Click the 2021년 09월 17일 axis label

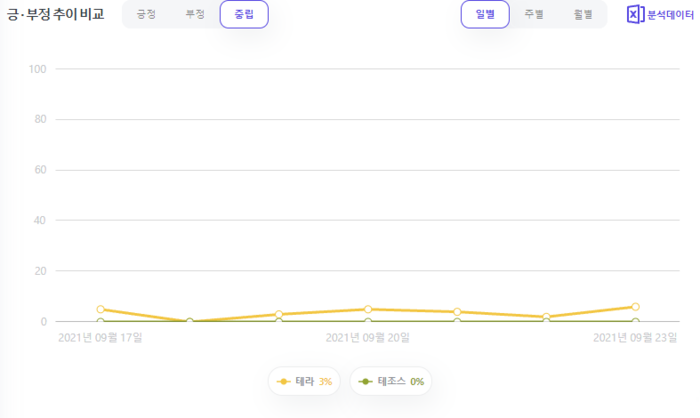pyautogui.click(x=101, y=338)
